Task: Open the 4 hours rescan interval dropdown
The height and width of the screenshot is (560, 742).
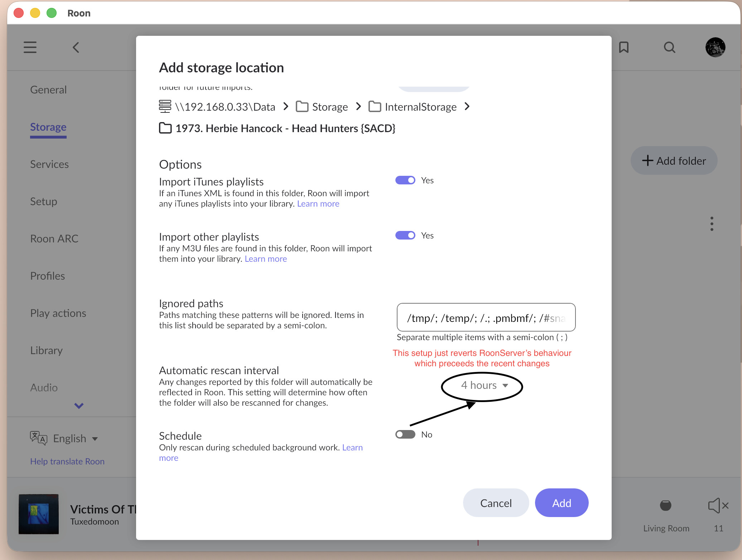Action: [484, 386]
